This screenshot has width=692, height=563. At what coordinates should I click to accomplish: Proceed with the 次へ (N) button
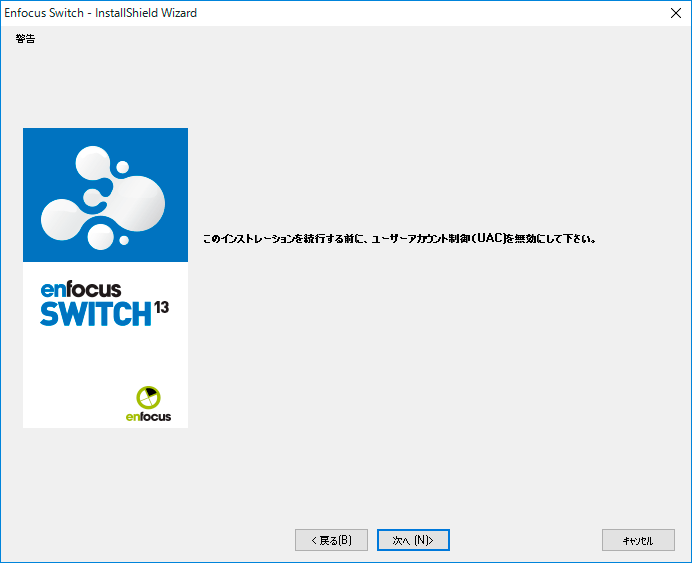click(413, 540)
